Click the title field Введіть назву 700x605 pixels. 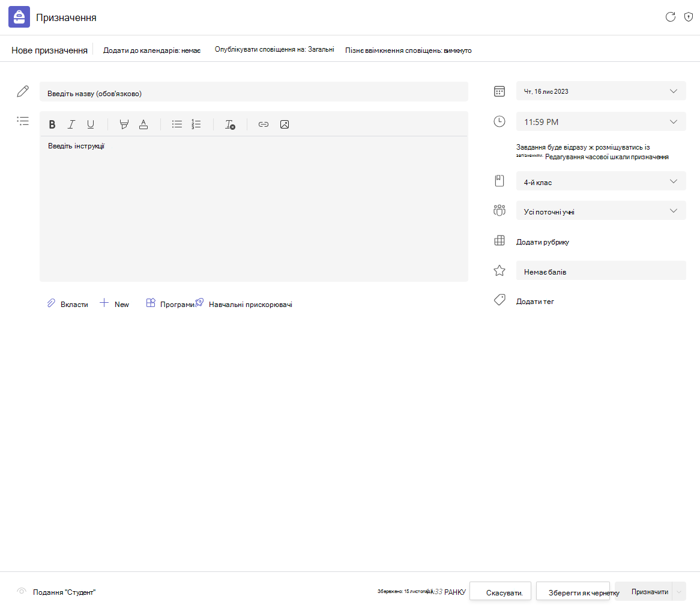(x=253, y=91)
